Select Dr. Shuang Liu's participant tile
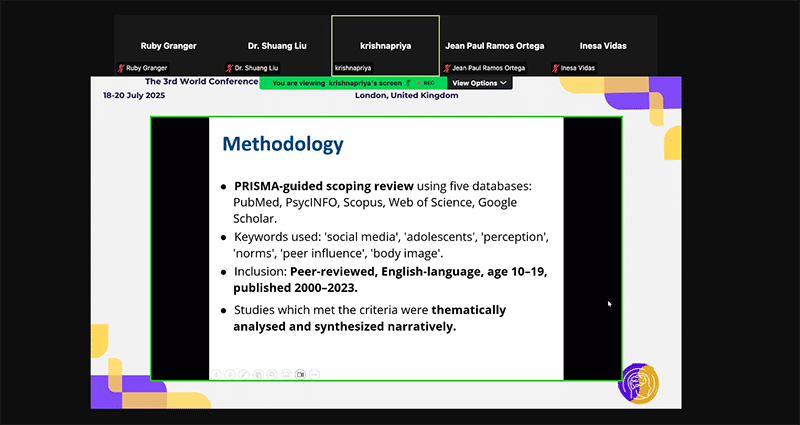The image size is (800, 425). pyautogui.click(x=276, y=45)
